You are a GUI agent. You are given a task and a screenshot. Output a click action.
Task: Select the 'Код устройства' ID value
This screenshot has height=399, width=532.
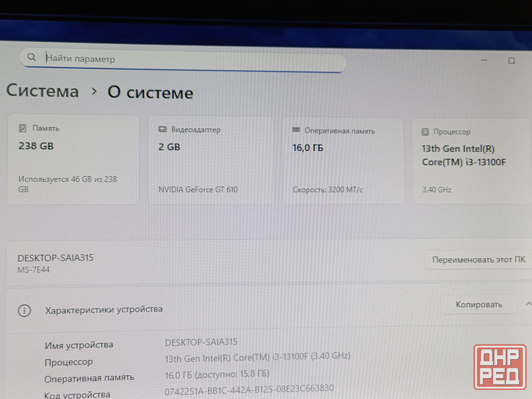[x=249, y=389]
